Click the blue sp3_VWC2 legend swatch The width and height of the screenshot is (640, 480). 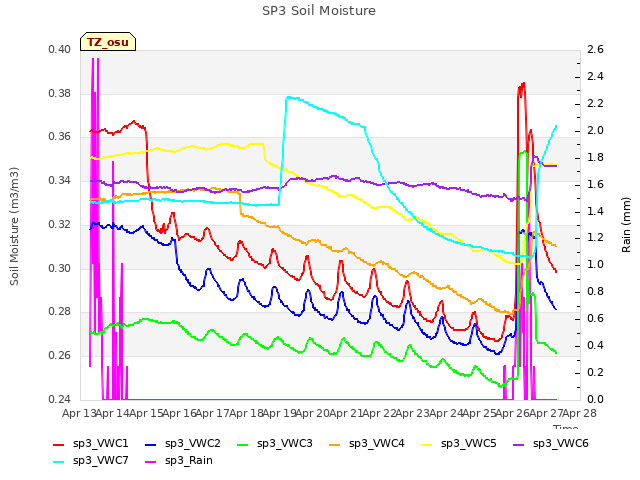tap(151, 444)
